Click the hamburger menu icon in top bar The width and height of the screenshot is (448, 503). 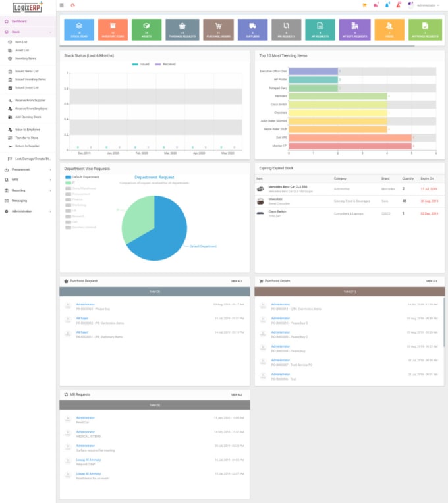coord(62,5)
